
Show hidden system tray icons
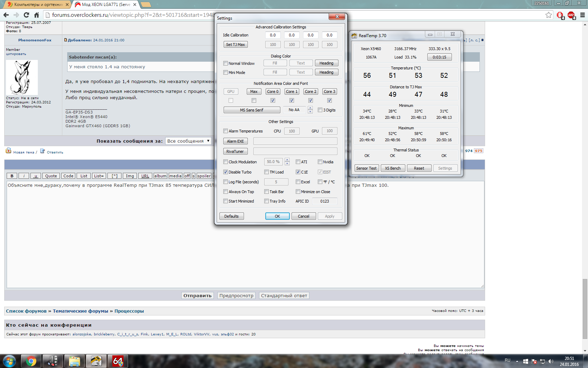point(517,361)
